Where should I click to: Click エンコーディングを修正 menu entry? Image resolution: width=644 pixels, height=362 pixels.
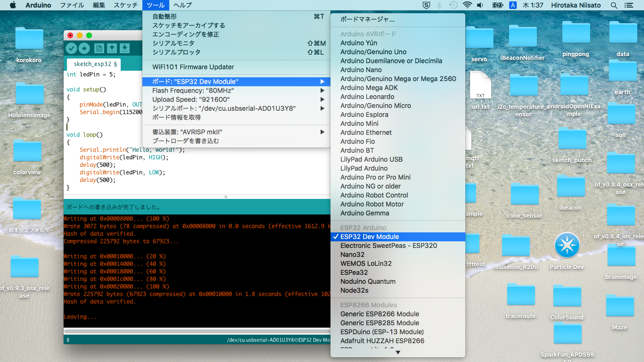tap(236, 34)
